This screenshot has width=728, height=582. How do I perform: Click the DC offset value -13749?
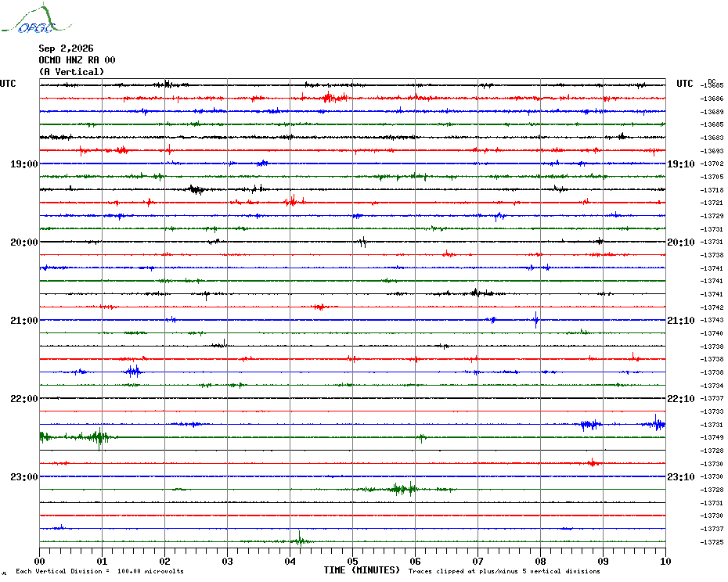coord(712,437)
